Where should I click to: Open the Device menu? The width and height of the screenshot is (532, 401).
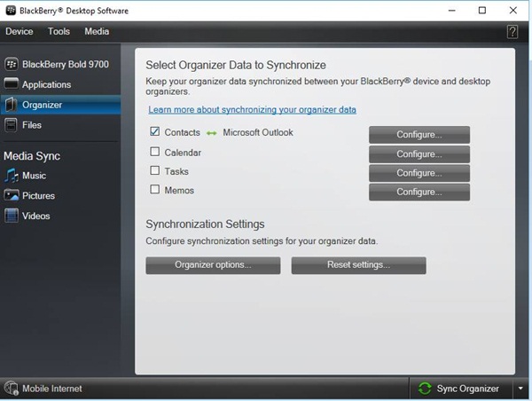click(20, 32)
